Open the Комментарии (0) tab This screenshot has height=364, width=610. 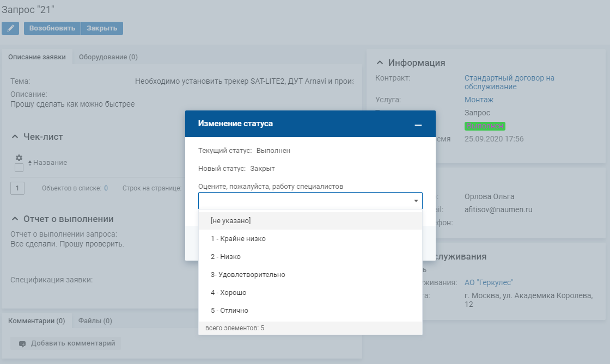tap(36, 321)
